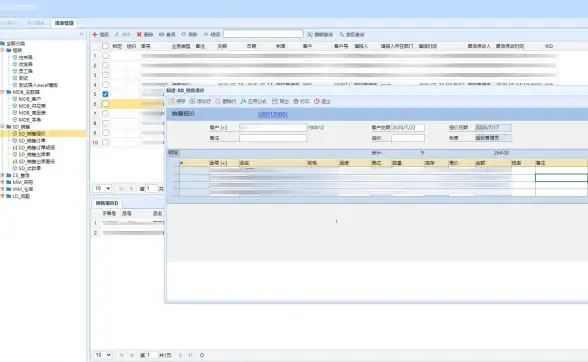This screenshot has width=588, height=362.
Task: Click the customer code text 190012
Action: coord(316,128)
